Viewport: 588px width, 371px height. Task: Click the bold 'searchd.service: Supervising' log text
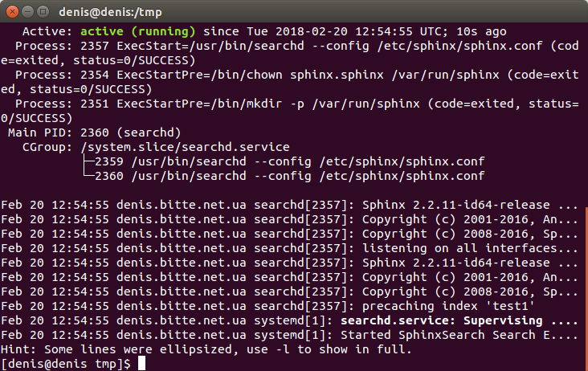(x=441, y=320)
